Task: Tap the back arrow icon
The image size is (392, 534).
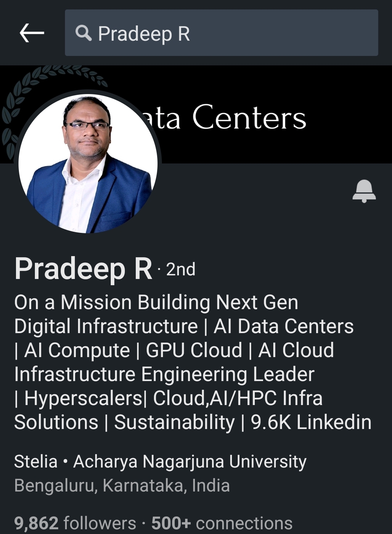Action: [x=32, y=33]
